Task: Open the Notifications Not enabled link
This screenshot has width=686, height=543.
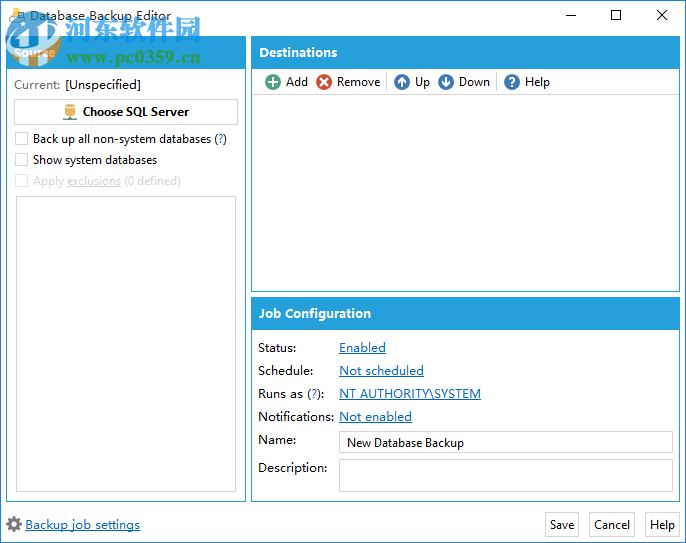Action: point(375,417)
